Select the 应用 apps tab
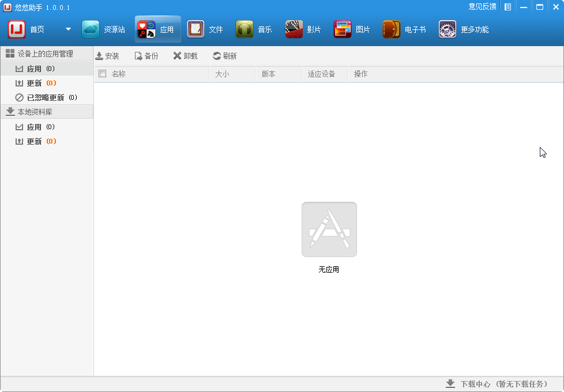Viewport: 564px width, 392px height. point(157,28)
